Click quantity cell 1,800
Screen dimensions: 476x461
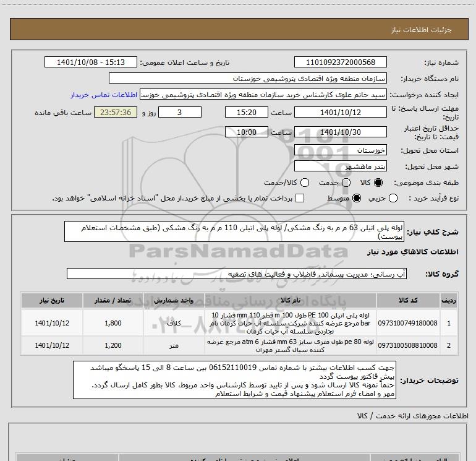[x=113, y=323]
